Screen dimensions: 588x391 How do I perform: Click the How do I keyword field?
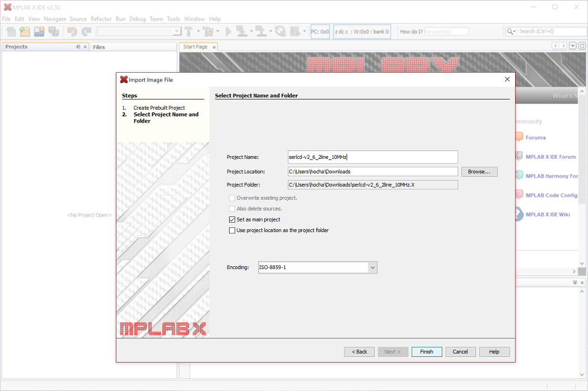click(446, 31)
